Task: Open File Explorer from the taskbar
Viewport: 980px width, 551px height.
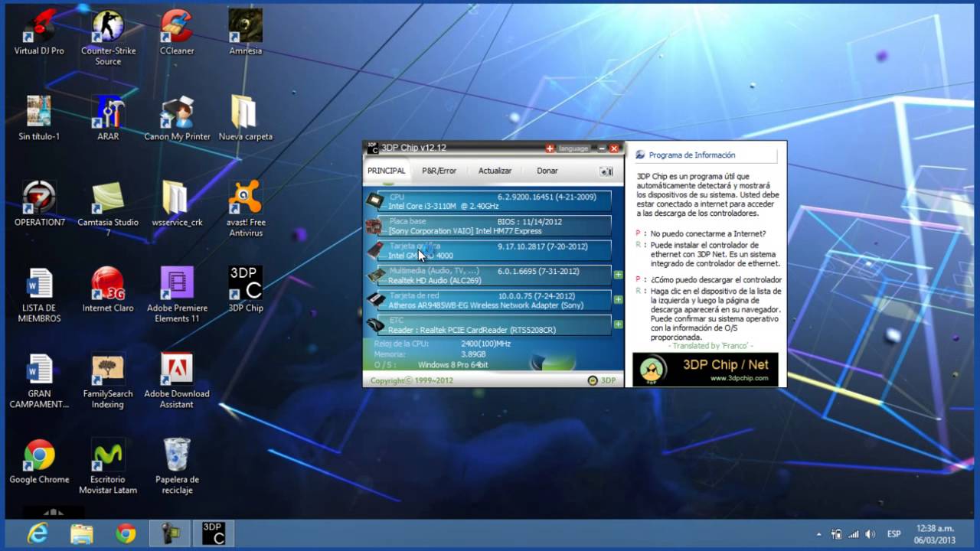Action: coord(82,533)
